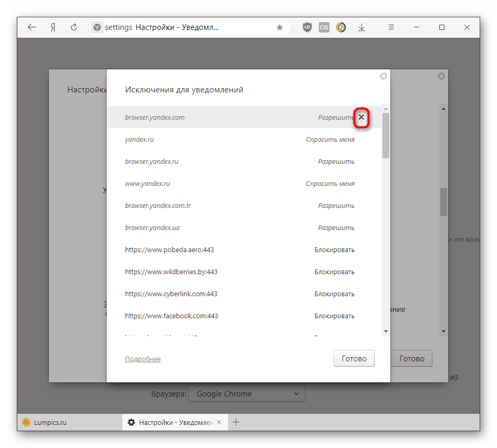The image size is (497, 448).
Task: Open the uBlock shield extension icon
Action: click(x=307, y=27)
